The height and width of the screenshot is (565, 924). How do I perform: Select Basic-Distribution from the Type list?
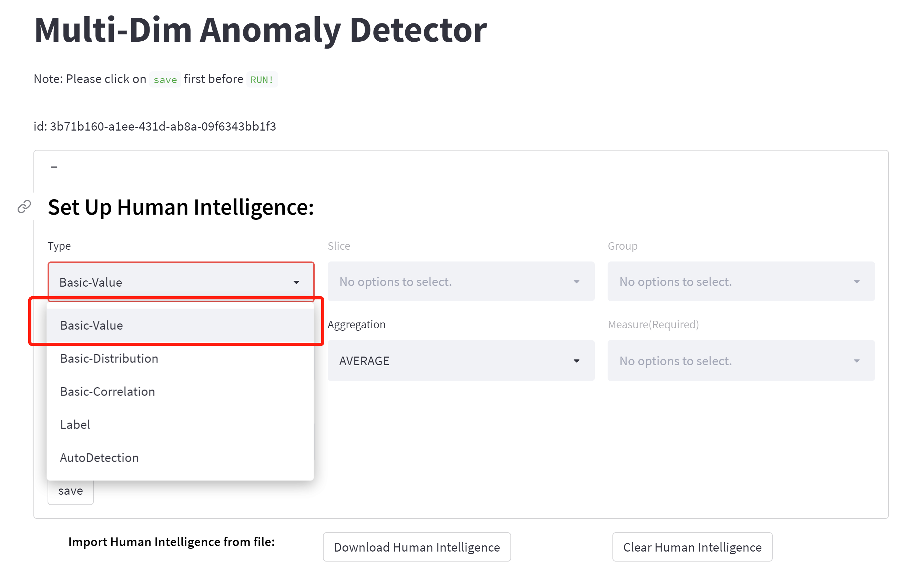[x=180, y=358]
